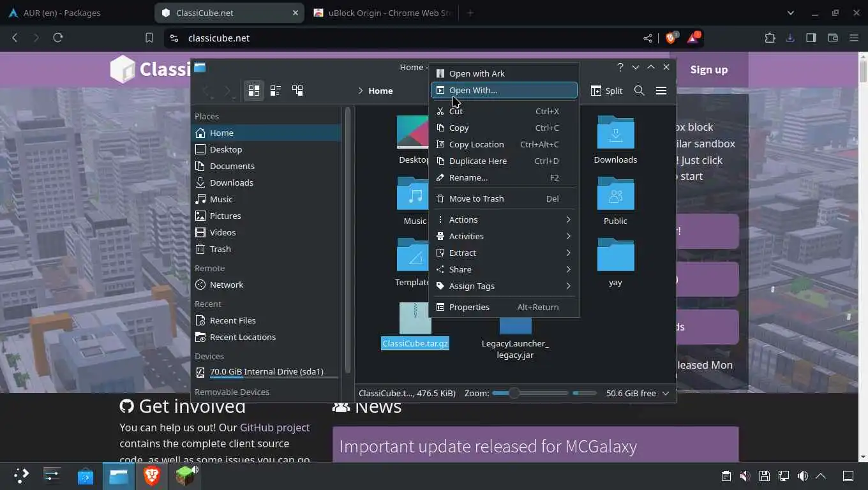Click the Brave Shields lion icon
This screenshot has width=868, height=490.
[x=671, y=38]
